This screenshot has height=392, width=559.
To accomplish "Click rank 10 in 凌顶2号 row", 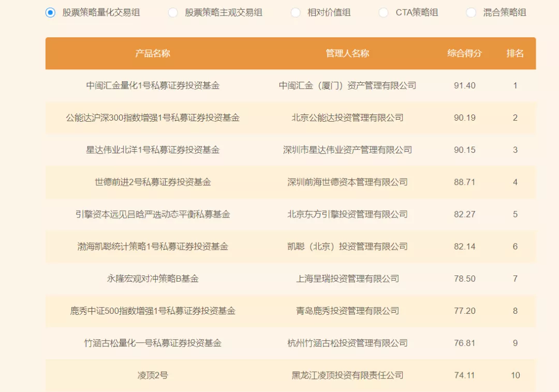I will pyautogui.click(x=515, y=375).
